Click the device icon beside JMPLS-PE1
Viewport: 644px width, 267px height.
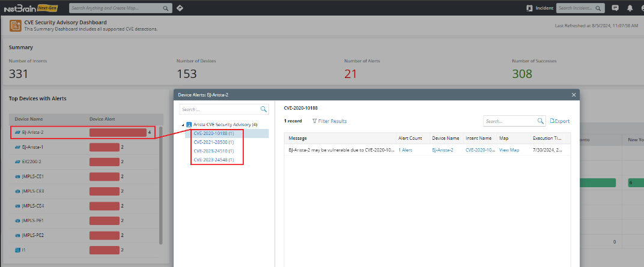click(x=17, y=221)
